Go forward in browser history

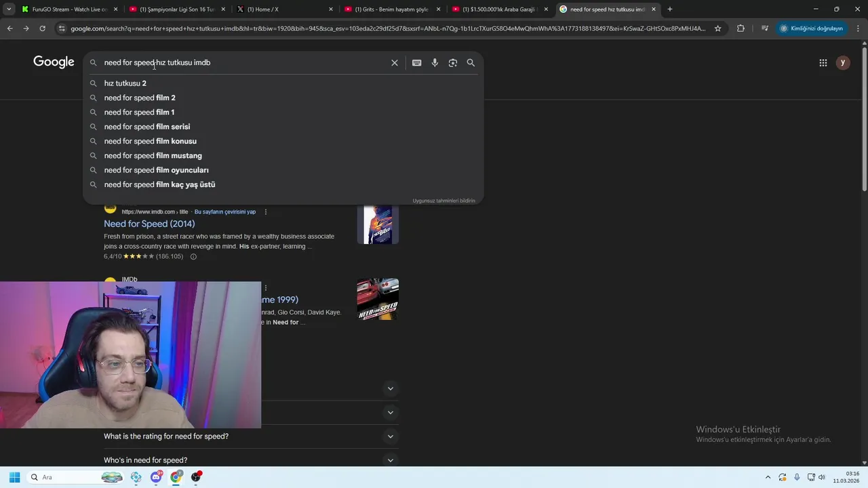pyautogui.click(x=26, y=28)
